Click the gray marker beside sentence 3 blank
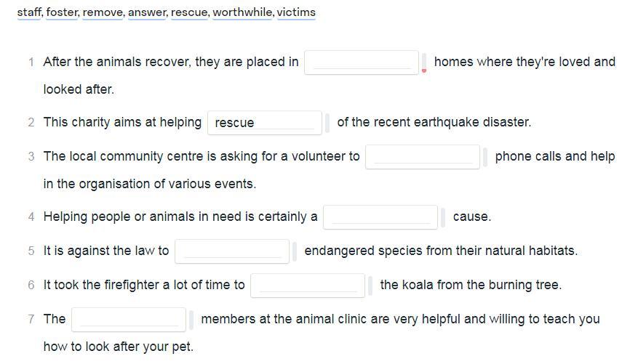 [485, 157]
